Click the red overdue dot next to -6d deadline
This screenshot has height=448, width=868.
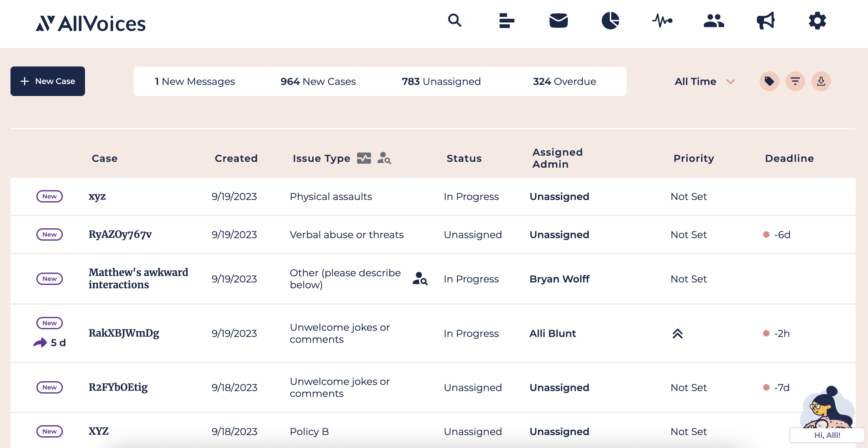(x=767, y=234)
